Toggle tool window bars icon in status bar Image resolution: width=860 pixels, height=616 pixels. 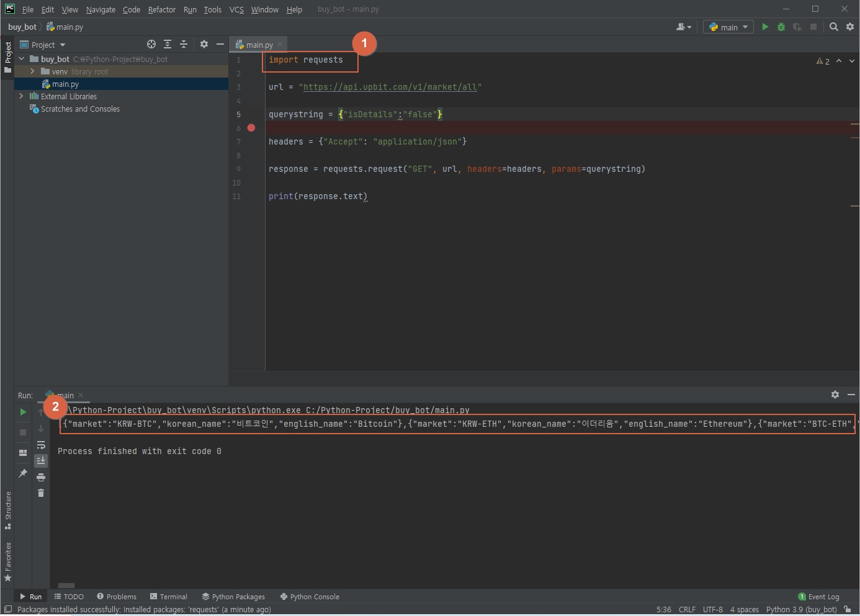(8, 609)
